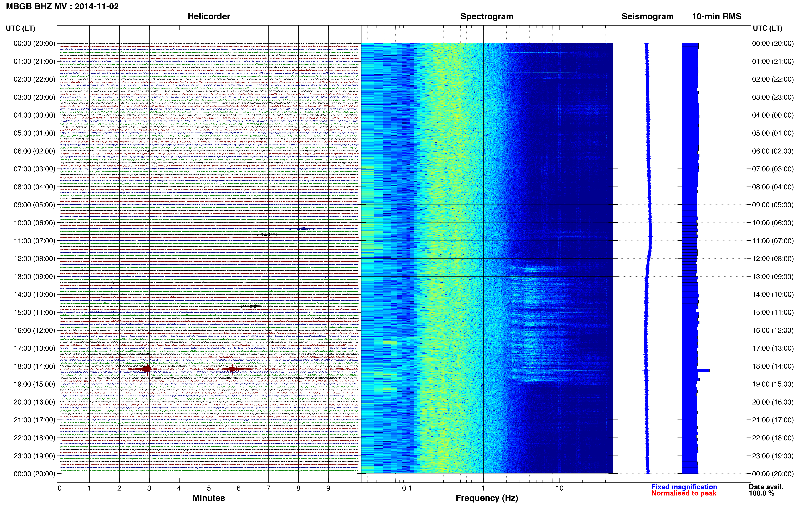Image resolution: width=812 pixels, height=508 pixels.
Task: Click the tallest RMS bar just after 18:00
Action: (x=696, y=371)
